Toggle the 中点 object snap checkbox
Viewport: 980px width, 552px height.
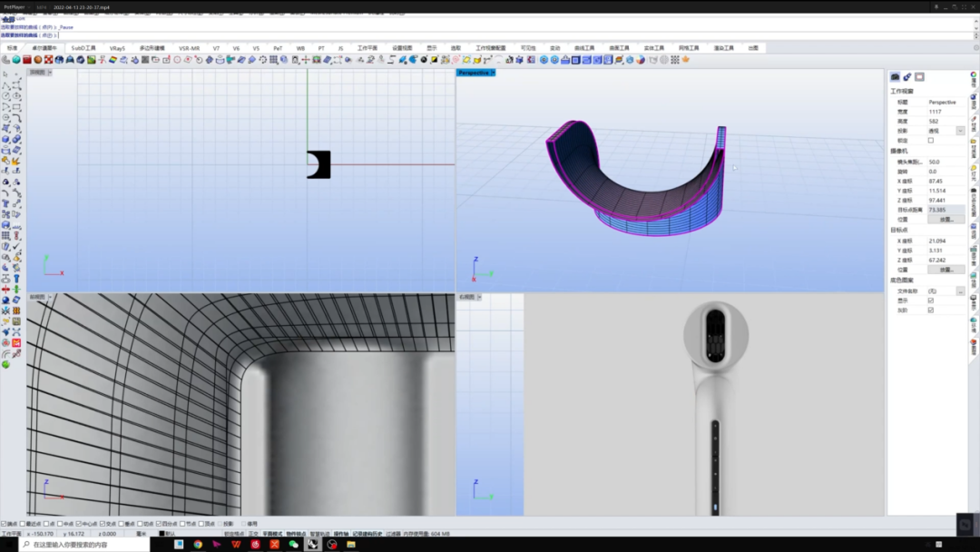[60, 524]
